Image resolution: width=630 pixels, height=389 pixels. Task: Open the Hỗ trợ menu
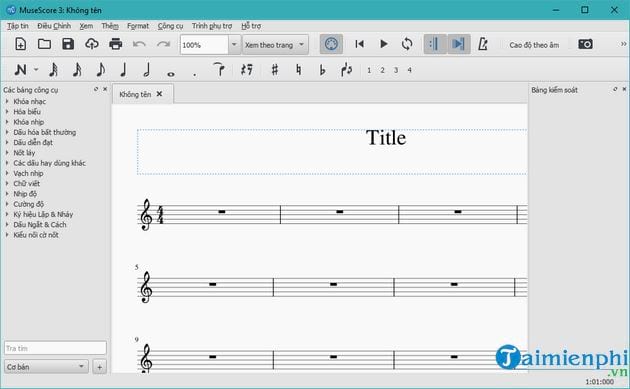point(251,26)
